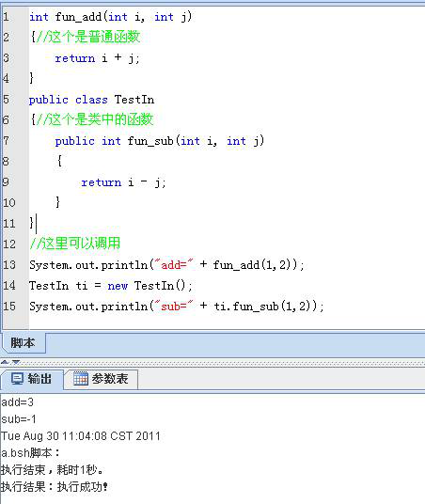This screenshot has height=504, width=425.
Task: Switch to the 输出 output tab
Action: (x=32, y=379)
